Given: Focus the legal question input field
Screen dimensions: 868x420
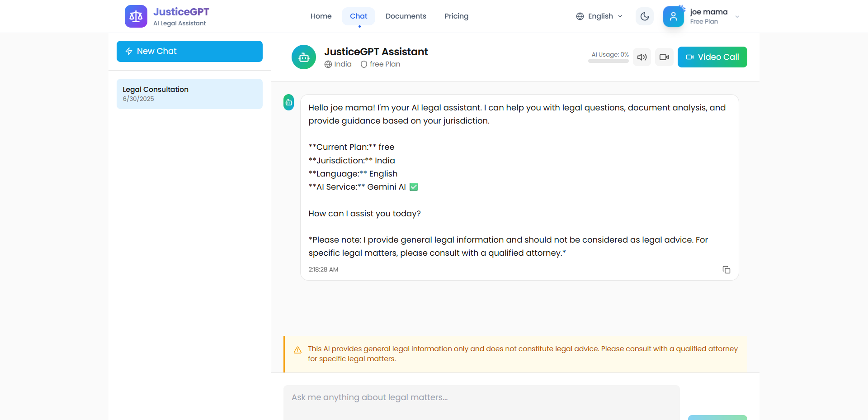Looking at the screenshot, I should pyautogui.click(x=481, y=397).
